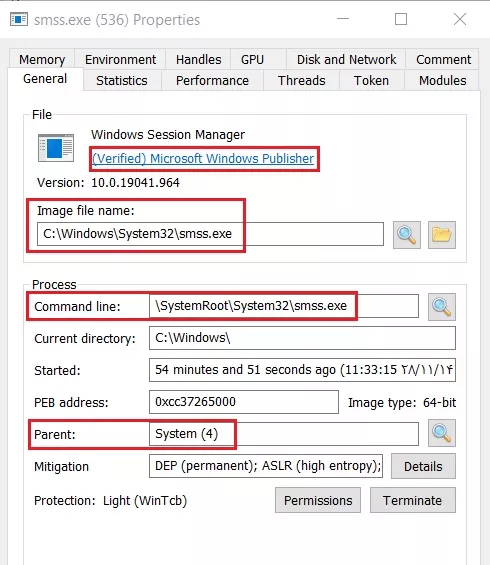Click the Properties window title icon
Screen dimensions: 490x565
[x=19, y=19]
